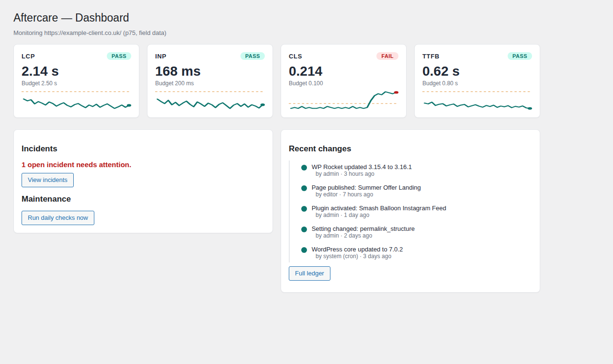Select the dot for permalink_structure change
The image size is (613, 364).
304,229
